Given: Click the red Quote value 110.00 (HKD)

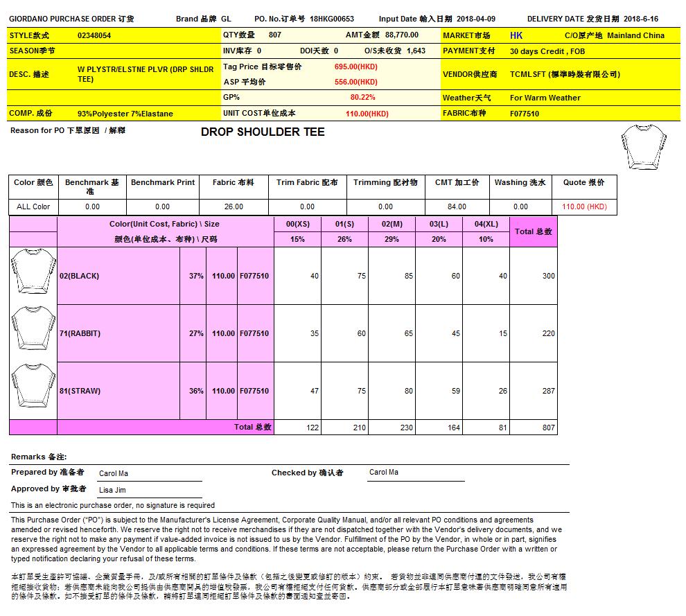Looking at the screenshot, I should tap(583, 206).
